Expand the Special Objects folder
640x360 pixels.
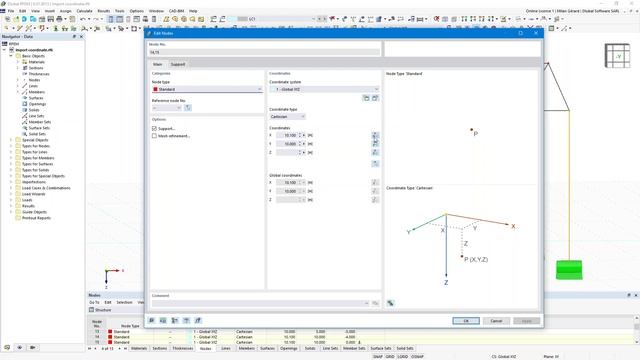pos(11,140)
